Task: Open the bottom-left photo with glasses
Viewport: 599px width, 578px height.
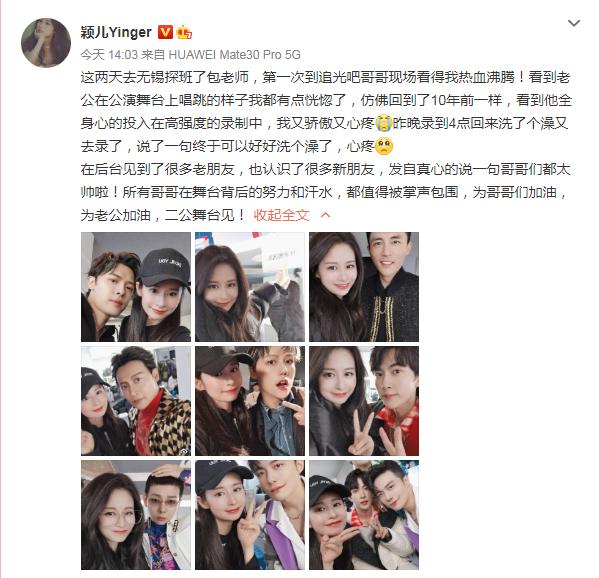Action: [136, 515]
